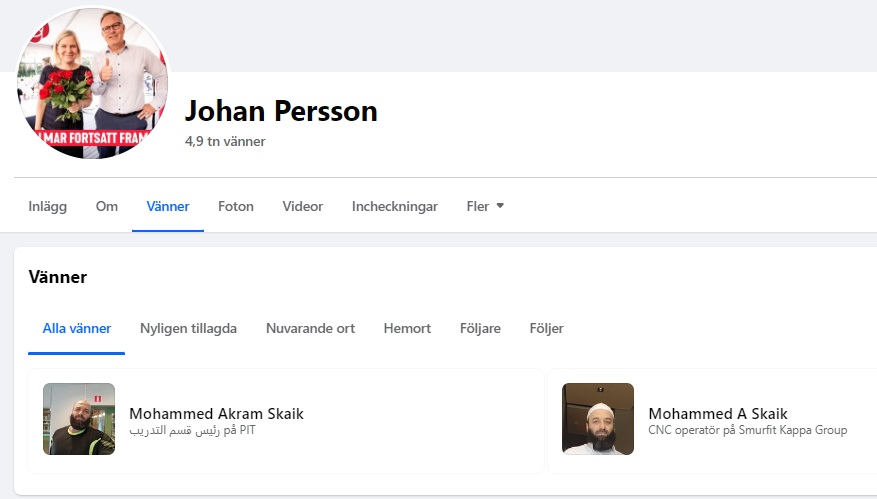Image resolution: width=877 pixels, height=499 pixels.
Task: Open Mohammed Akram Skaik's name link
Action: [216, 413]
